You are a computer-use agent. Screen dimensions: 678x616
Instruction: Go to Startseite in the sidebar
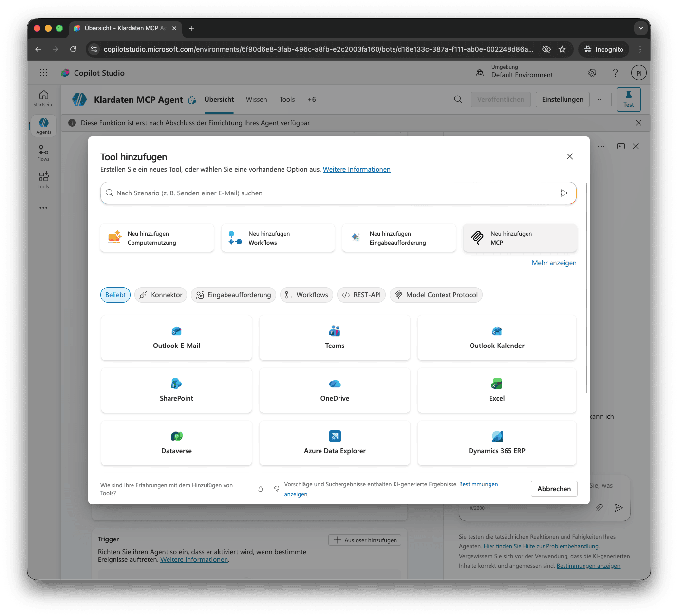43,98
